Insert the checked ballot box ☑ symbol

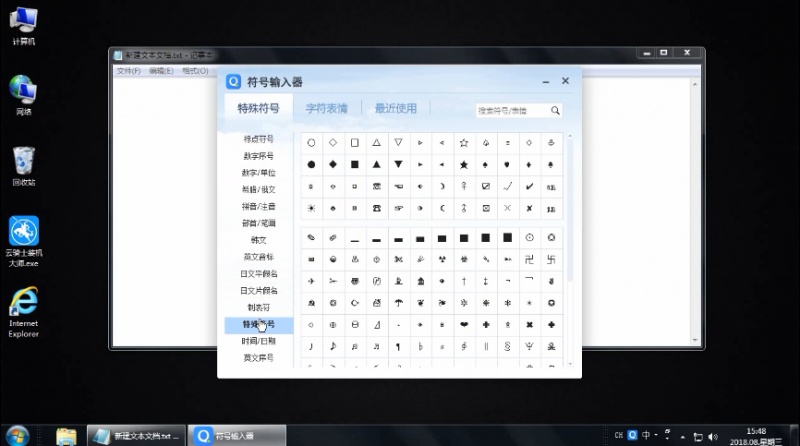[486, 186]
